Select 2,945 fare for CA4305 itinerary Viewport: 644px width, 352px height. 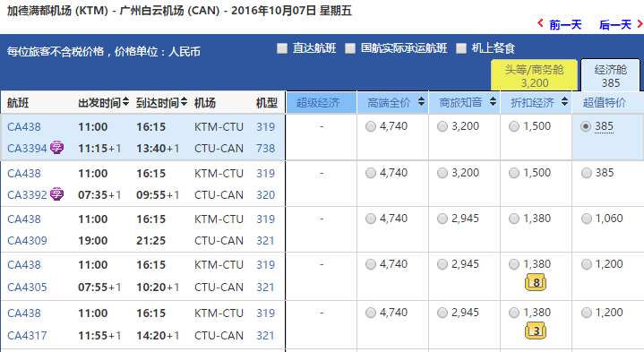tap(442, 264)
